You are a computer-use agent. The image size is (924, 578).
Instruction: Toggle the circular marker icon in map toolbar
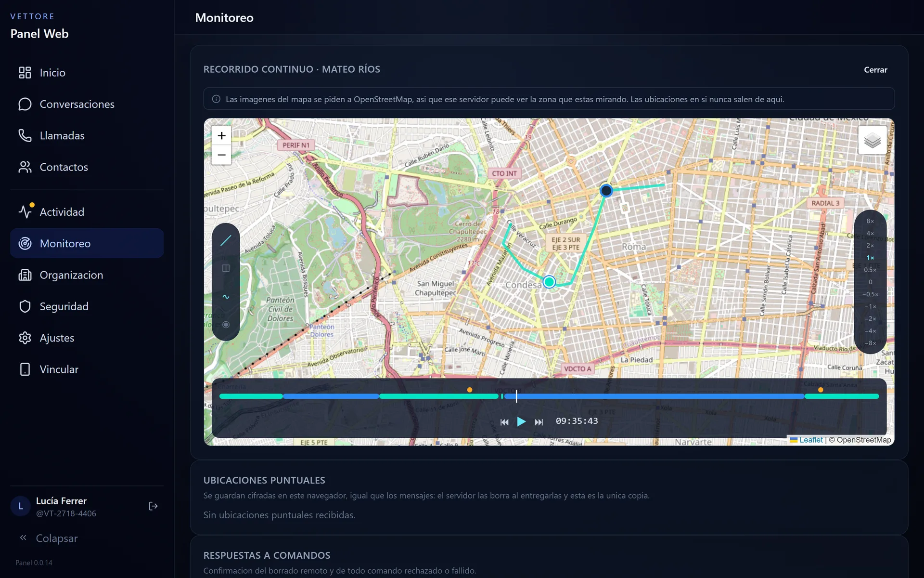point(226,325)
